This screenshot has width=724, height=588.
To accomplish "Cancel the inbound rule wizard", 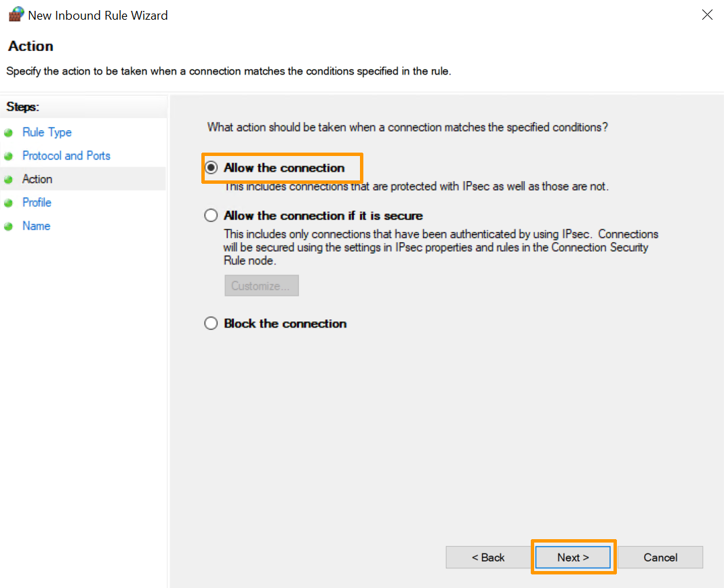I will click(660, 557).
